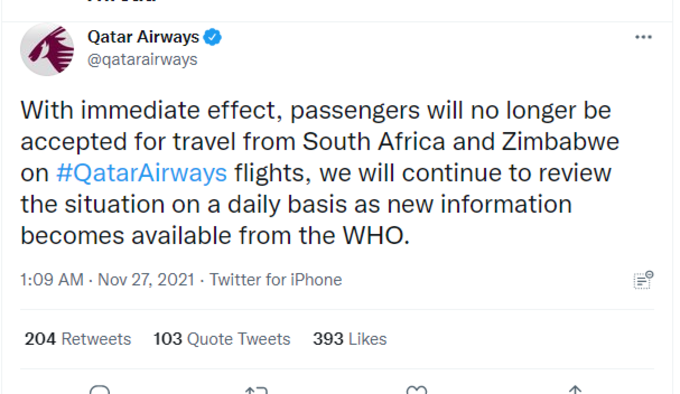Screen dimensions: 680x394
Task: Open the three-dot More menu on the tweet
Action: (643, 37)
